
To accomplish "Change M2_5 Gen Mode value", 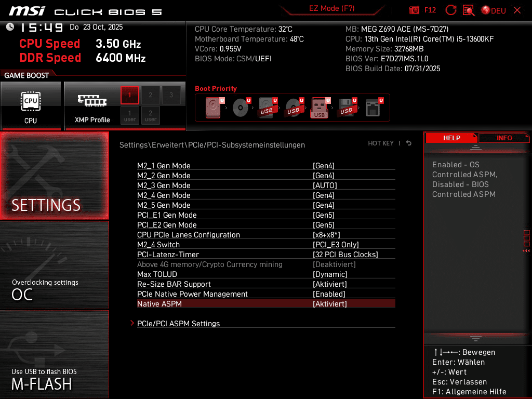I will point(323,205).
